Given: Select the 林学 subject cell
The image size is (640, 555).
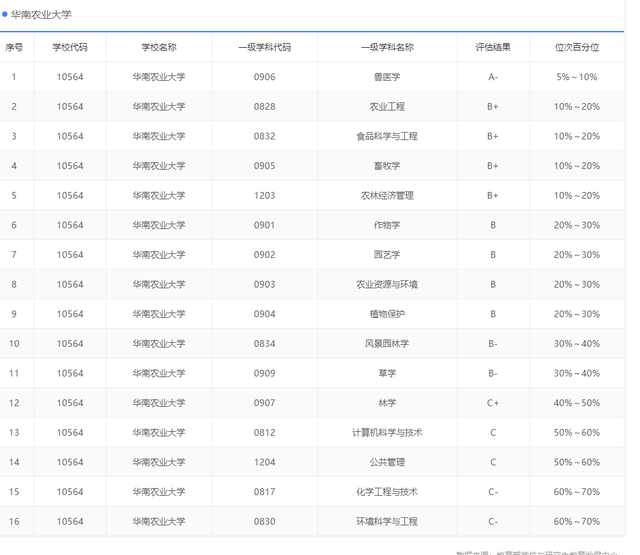Looking at the screenshot, I should [387, 403].
